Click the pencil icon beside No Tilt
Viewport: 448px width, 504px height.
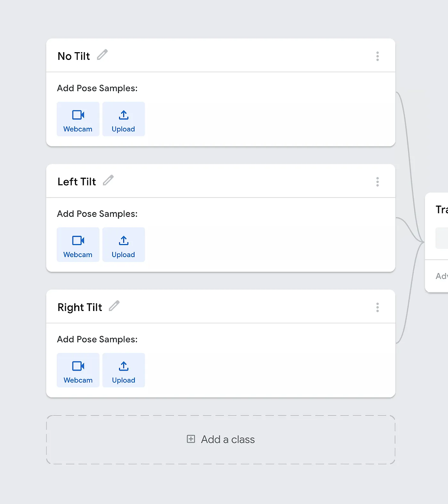click(102, 55)
